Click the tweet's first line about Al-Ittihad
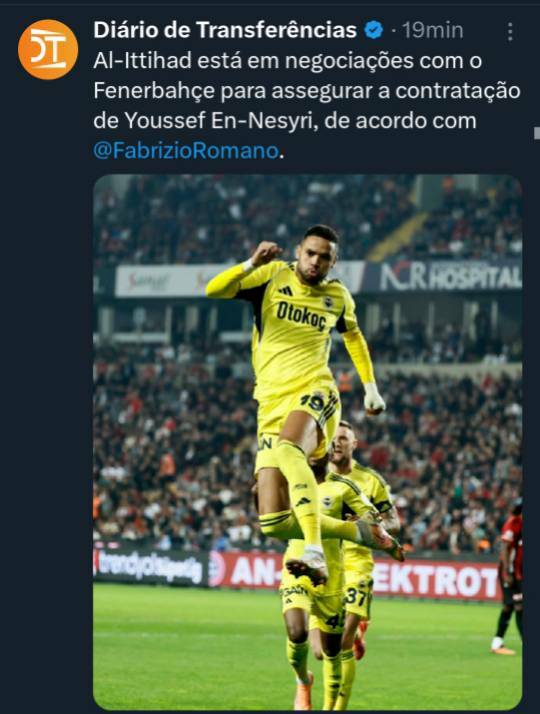 click(x=288, y=61)
